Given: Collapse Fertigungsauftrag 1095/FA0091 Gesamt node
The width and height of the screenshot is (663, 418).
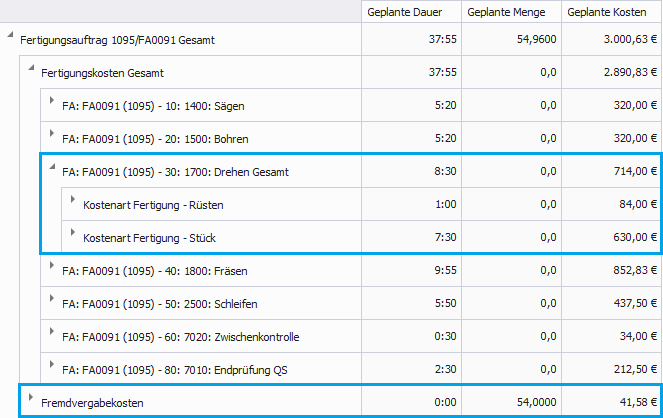Looking at the screenshot, I should click(x=10, y=39).
